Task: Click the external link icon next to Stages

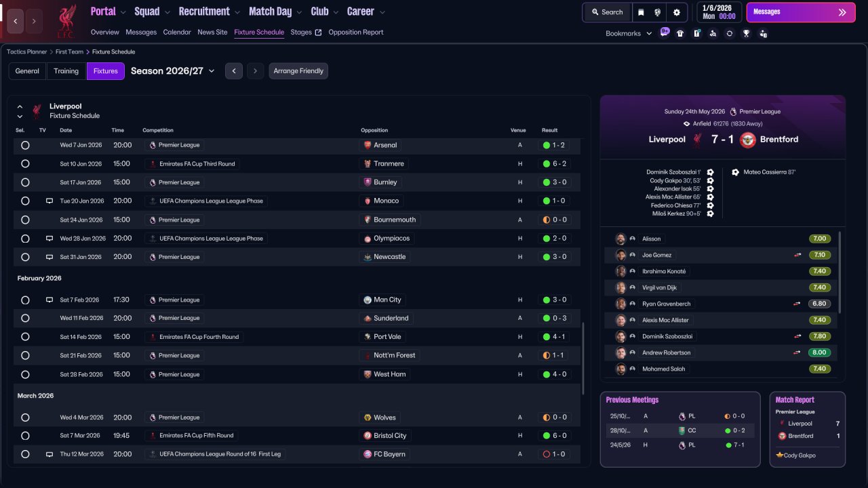Action: click(x=319, y=33)
